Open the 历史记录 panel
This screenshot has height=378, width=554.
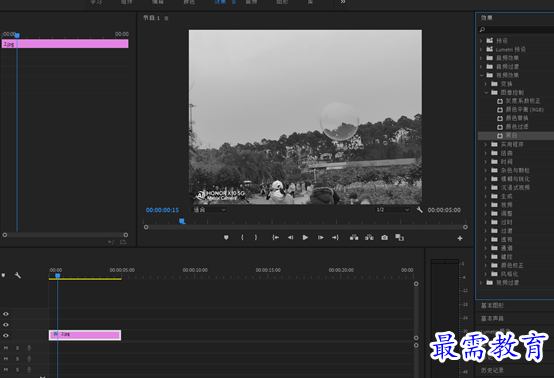(492, 370)
